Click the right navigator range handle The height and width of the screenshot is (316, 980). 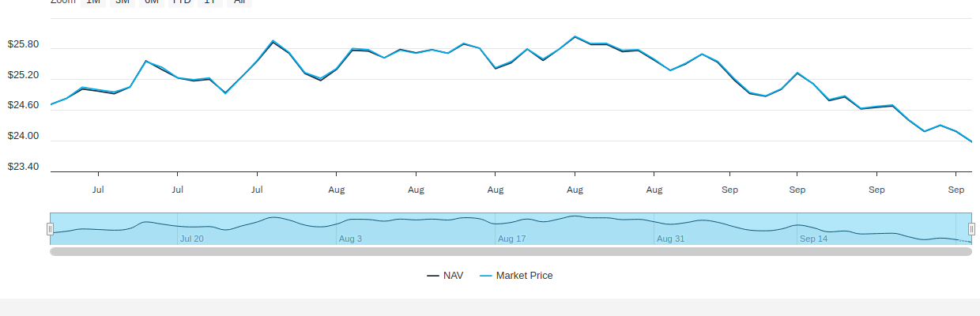coord(972,229)
